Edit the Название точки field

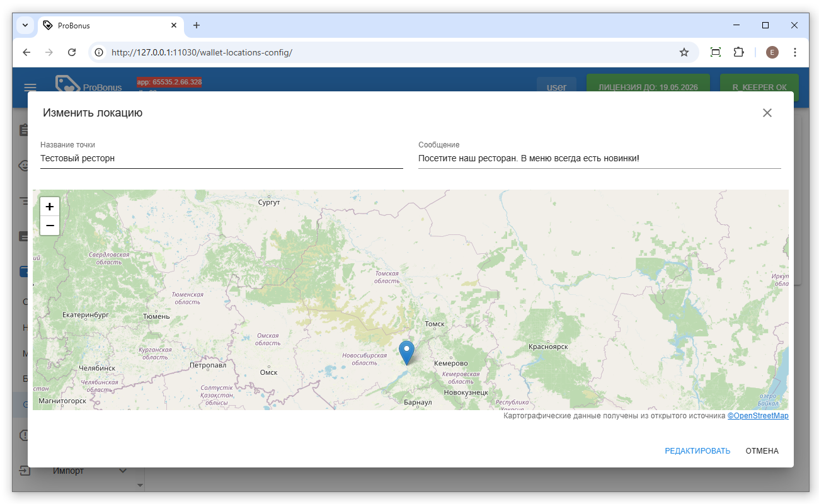point(220,159)
